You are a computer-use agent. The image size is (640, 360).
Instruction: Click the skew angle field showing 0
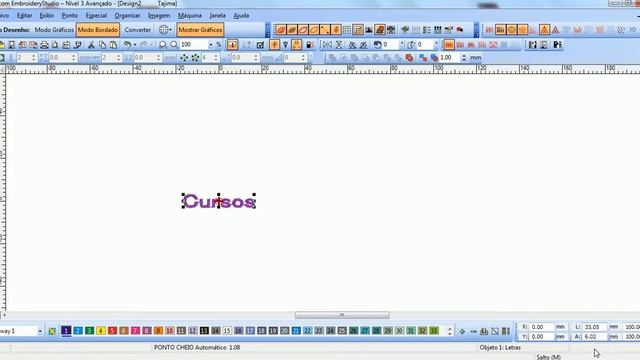(425, 44)
